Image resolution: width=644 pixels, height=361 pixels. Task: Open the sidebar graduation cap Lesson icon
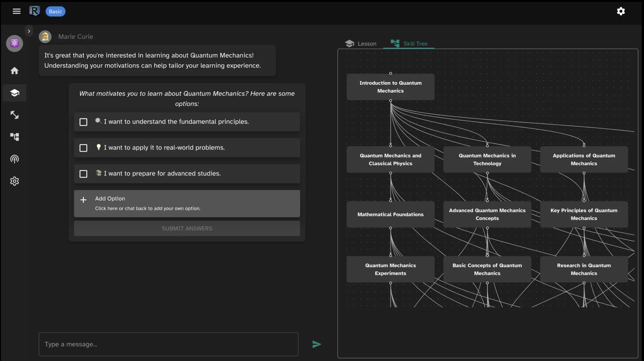coord(15,93)
